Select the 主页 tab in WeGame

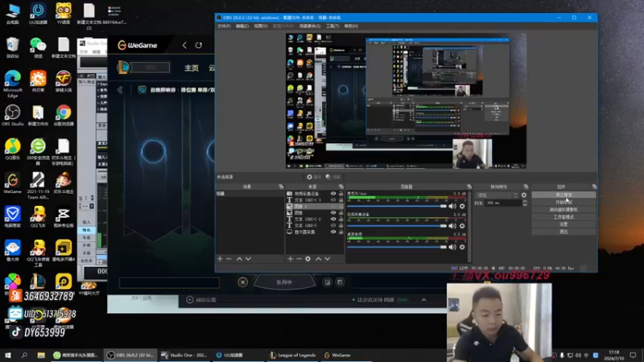click(192, 68)
